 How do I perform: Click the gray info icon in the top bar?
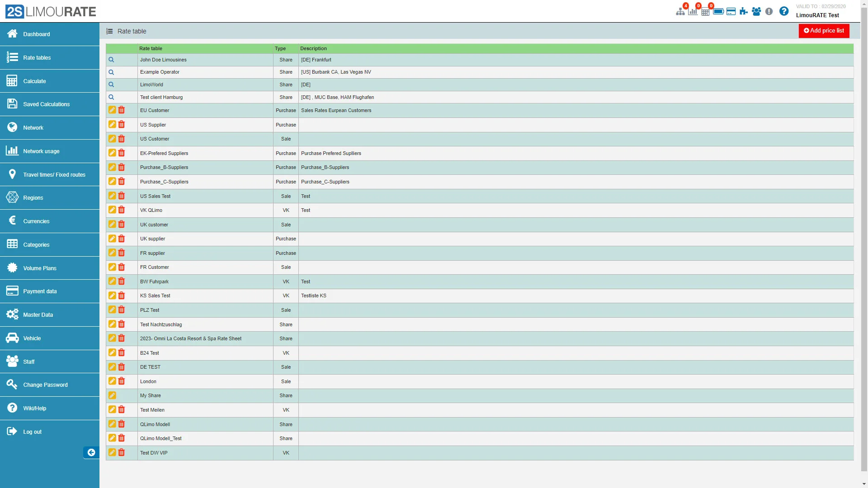click(x=769, y=11)
